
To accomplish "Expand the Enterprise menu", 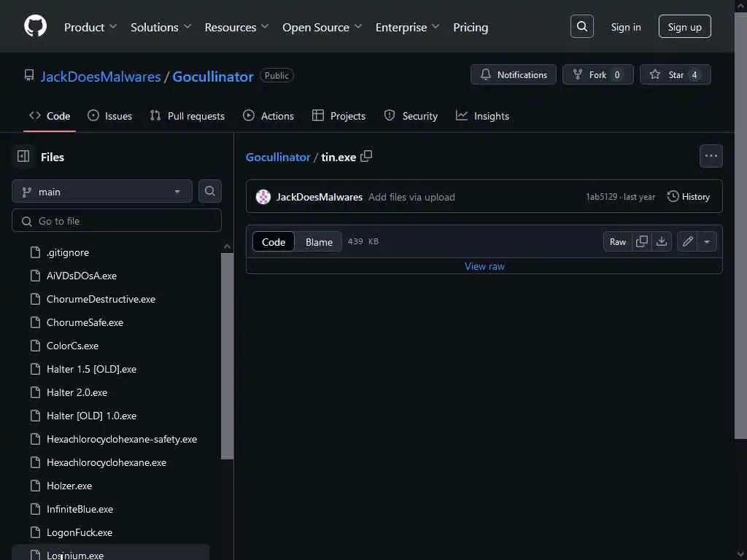I will 407,27.
